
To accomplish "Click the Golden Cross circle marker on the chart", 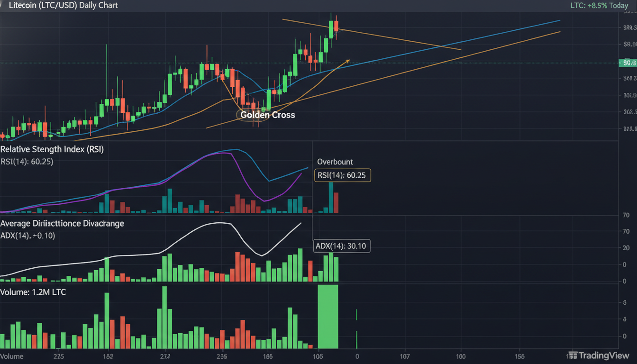I will click(252, 115).
